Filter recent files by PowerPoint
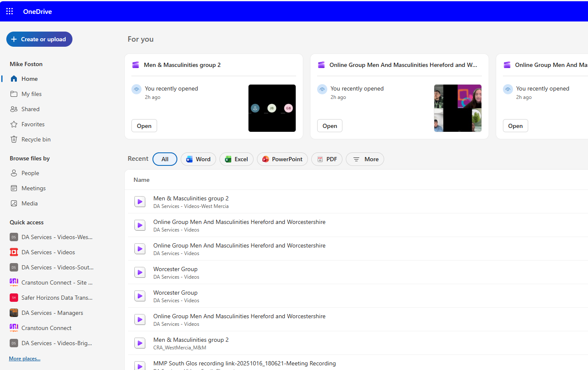This screenshot has height=370, width=588. pos(282,159)
